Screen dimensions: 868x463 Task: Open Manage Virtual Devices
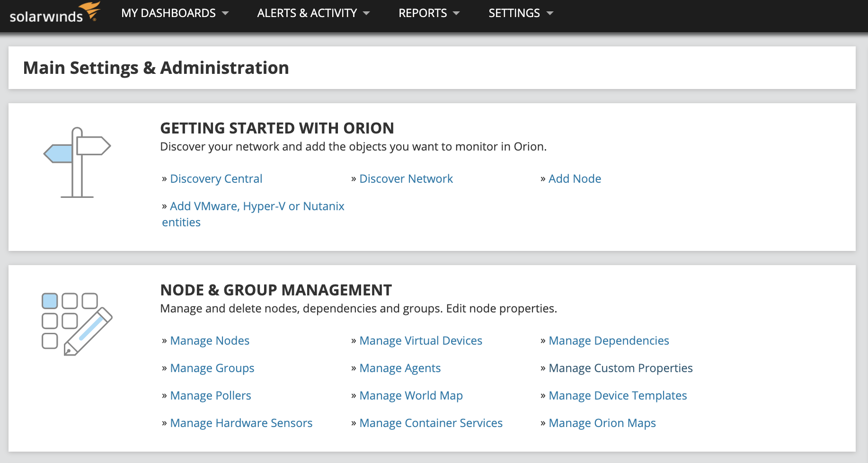pos(421,340)
